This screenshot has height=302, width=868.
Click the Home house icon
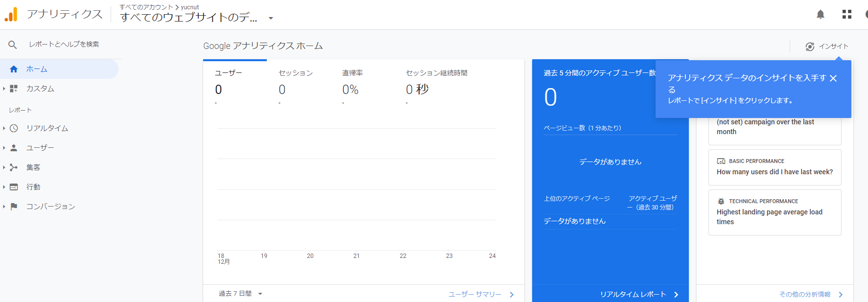click(x=14, y=69)
